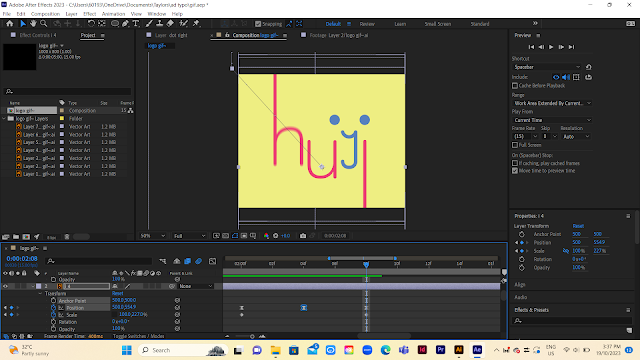Select the Pen tool
Viewport: 640px width, 360px height.
126,24
